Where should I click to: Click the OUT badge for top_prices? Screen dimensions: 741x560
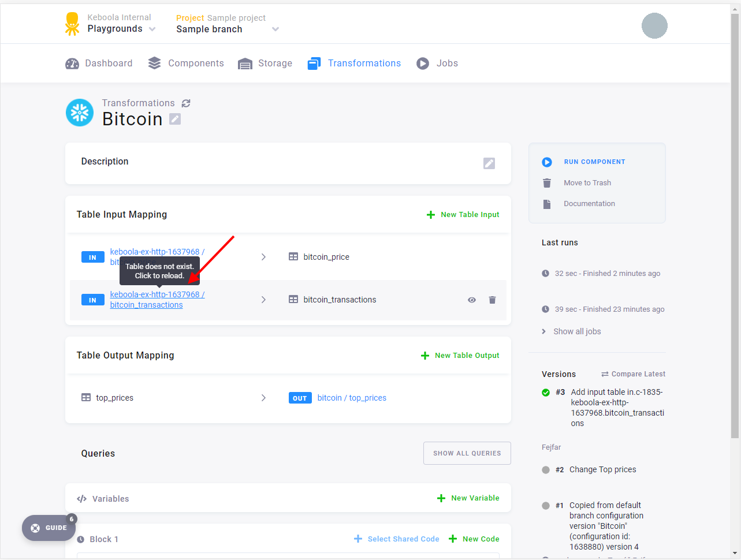(x=300, y=398)
